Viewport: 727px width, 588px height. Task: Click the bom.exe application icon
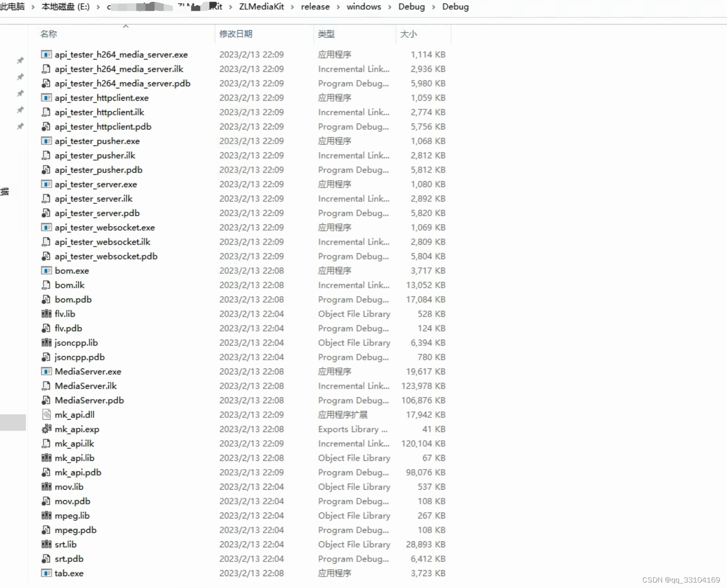pyautogui.click(x=46, y=271)
